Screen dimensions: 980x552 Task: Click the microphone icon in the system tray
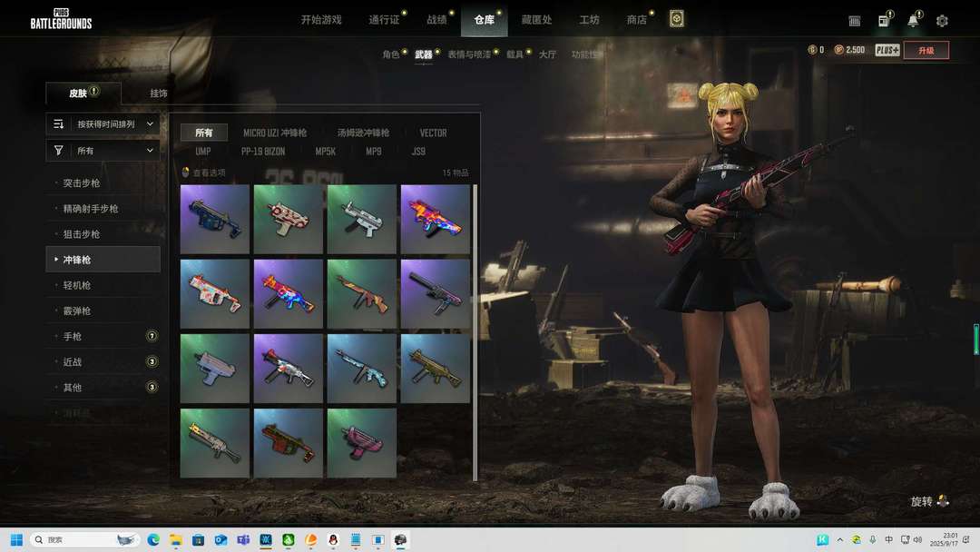pos(873,539)
